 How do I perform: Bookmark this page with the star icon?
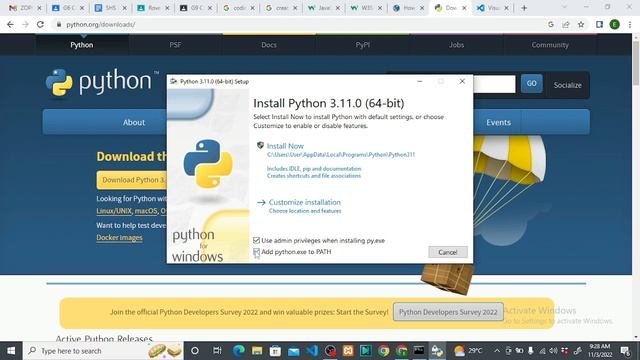581,24
